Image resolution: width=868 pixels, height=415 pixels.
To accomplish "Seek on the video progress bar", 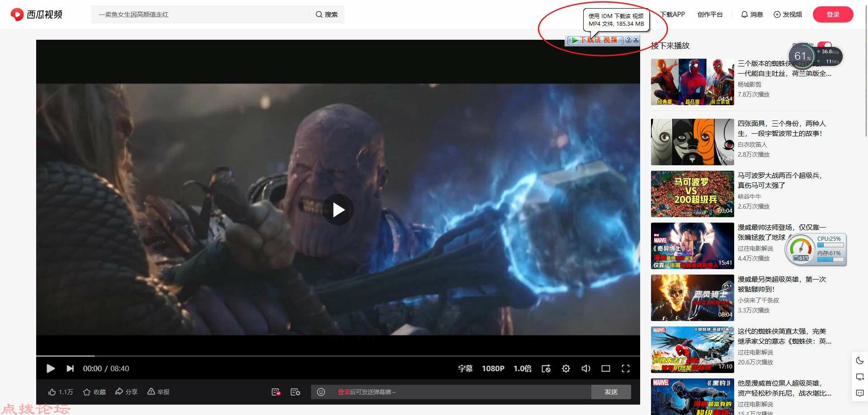I will point(338,356).
